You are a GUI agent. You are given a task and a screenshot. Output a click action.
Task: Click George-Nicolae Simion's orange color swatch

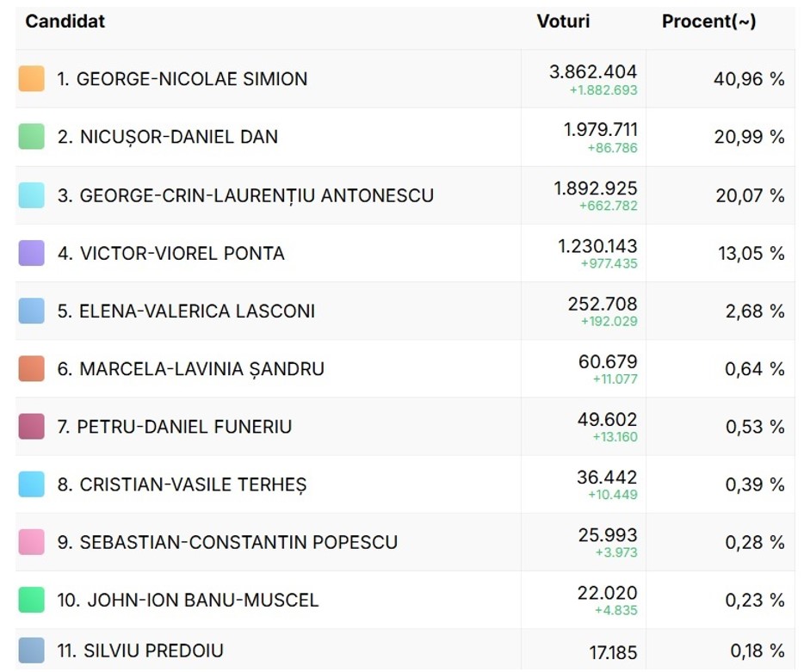click(32, 79)
